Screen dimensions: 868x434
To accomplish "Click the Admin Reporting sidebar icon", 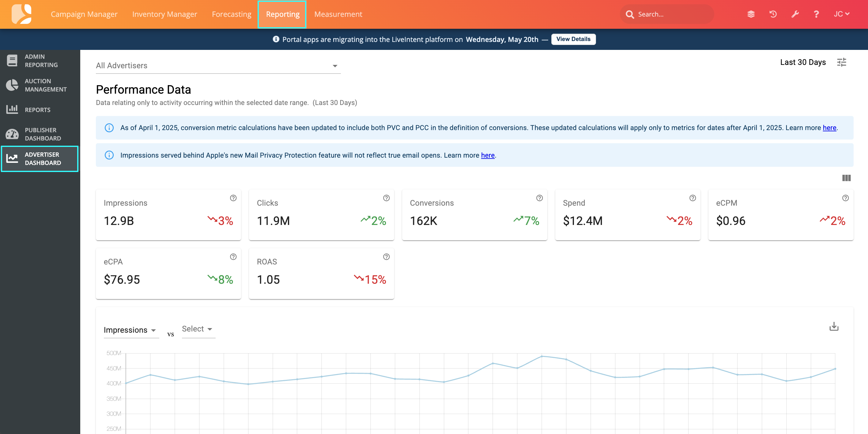I will pos(12,61).
